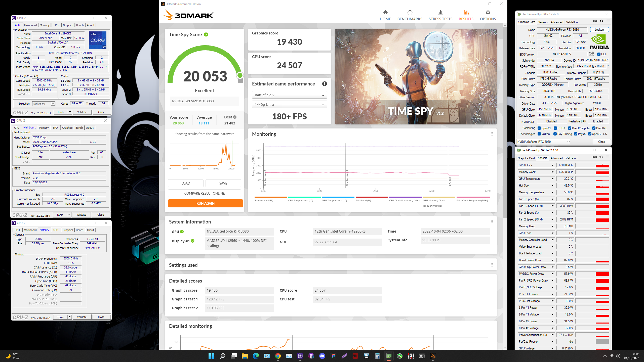The image size is (644, 362).
Task: Switch to the Advanced tab in GPU-Z
Action: [x=557, y=22]
